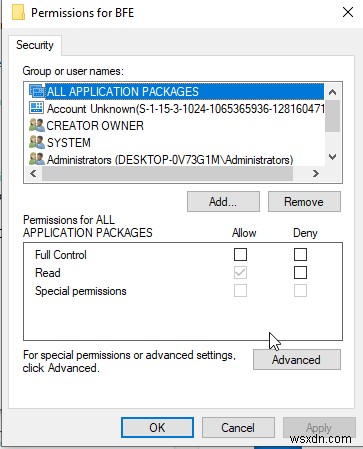
Task: Close the Permissions for BFE dialog
Action: point(348,12)
